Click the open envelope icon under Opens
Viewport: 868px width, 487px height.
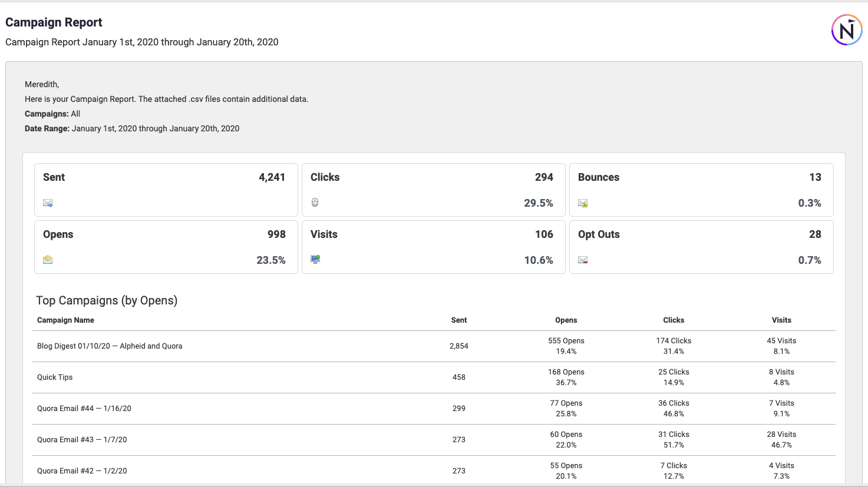(x=47, y=259)
